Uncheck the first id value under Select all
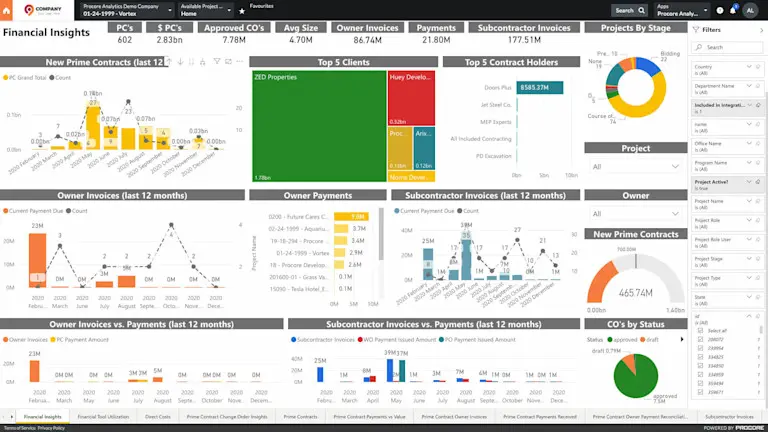This screenshot has width=768, height=432. 700,339
